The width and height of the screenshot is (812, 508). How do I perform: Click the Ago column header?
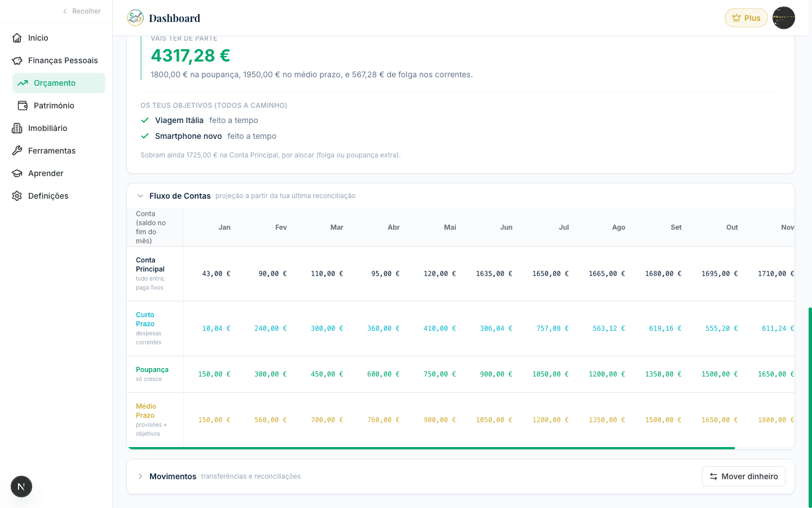point(619,227)
